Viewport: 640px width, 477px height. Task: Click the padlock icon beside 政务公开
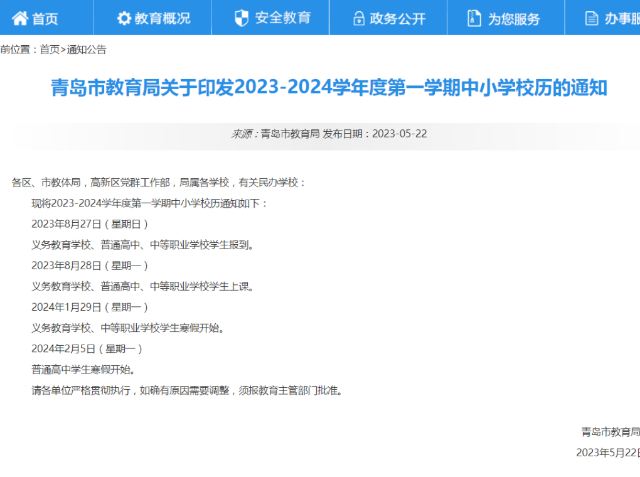358,19
